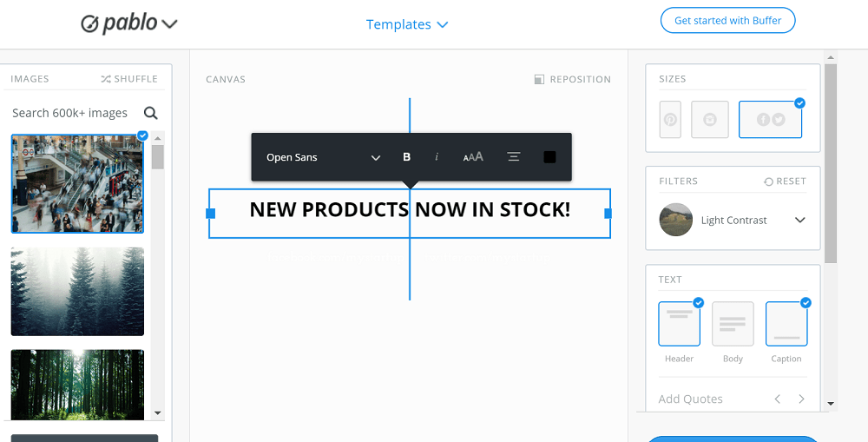The image size is (868, 442).
Task: Toggle italic in the text toolbar
Action: 437,157
